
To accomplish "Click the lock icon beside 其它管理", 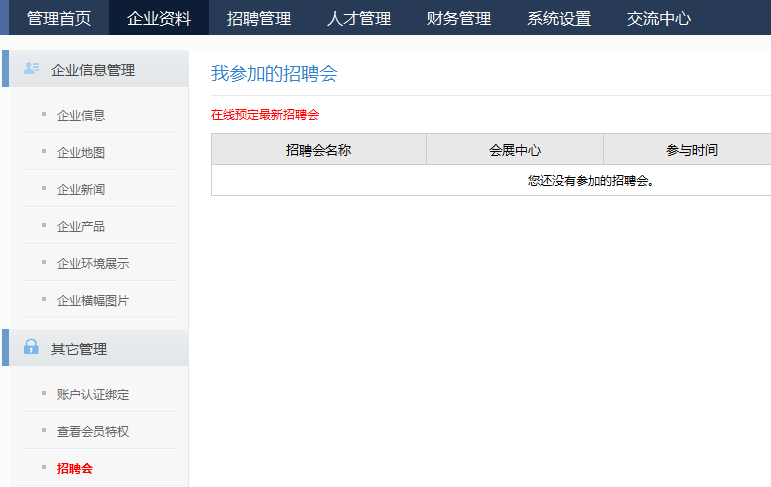I will coord(31,347).
